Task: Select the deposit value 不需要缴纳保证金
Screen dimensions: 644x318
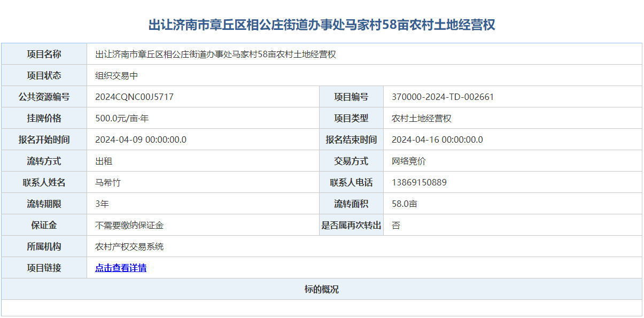Action: coord(129,225)
